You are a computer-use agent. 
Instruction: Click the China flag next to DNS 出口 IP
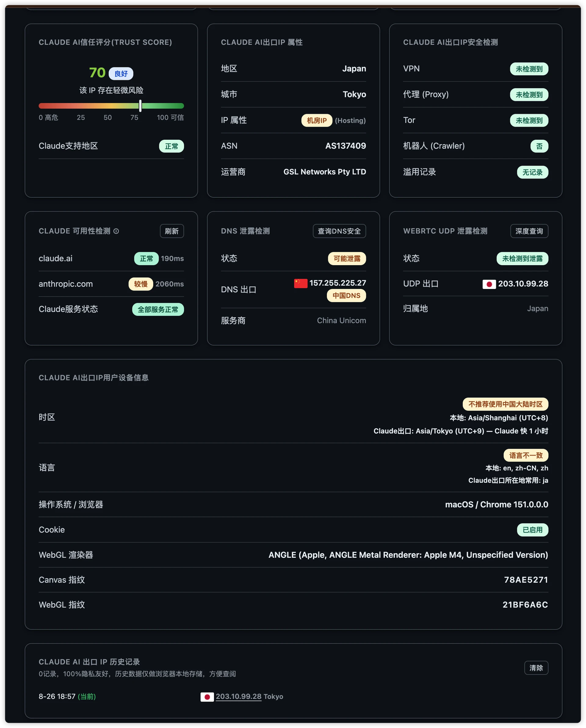[300, 283]
